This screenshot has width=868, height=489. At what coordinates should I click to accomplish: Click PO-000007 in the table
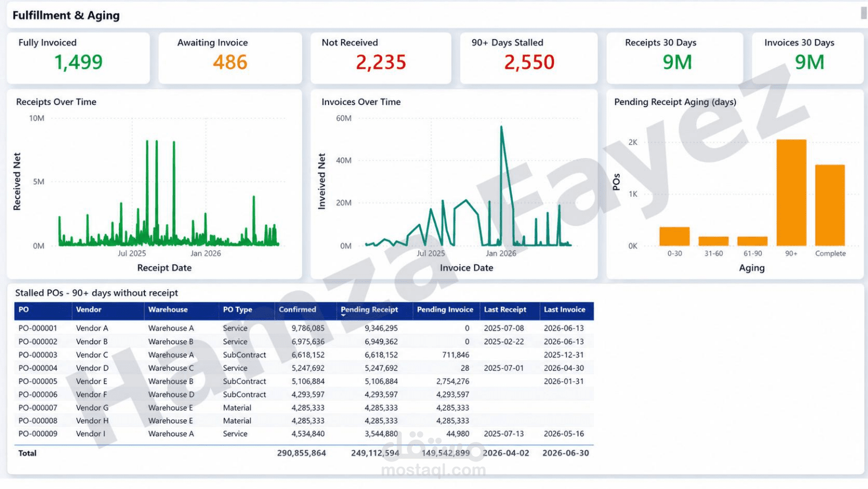38,408
